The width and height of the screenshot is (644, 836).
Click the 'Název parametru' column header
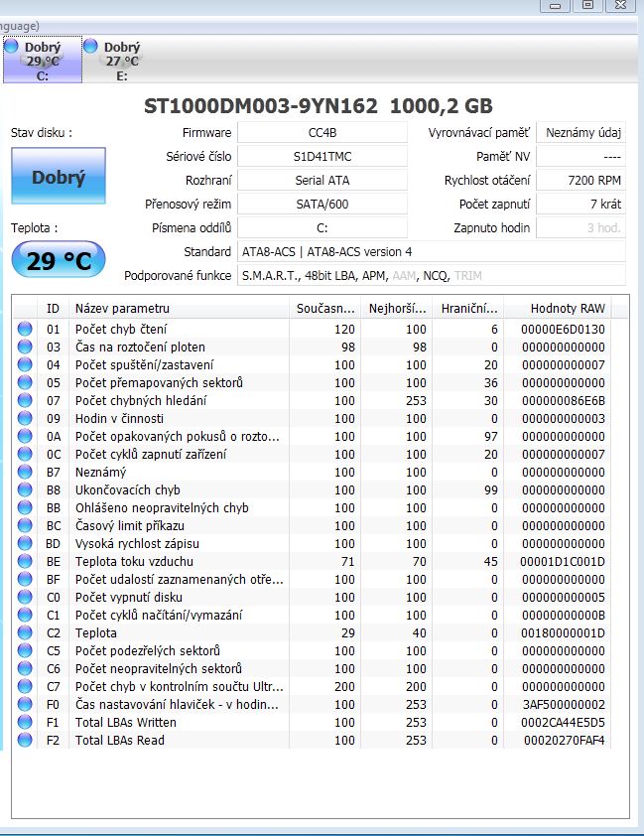tap(179, 308)
